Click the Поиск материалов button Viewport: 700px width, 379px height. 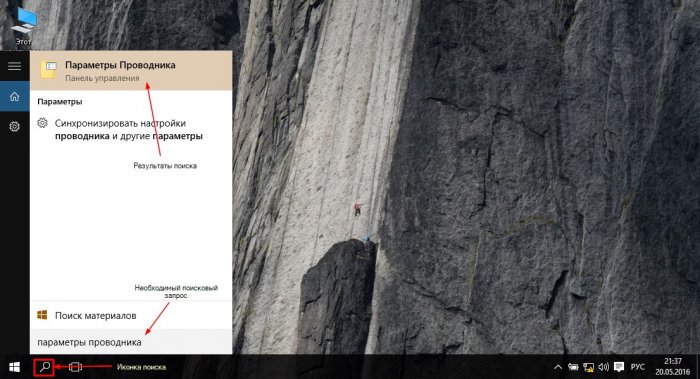click(131, 315)
